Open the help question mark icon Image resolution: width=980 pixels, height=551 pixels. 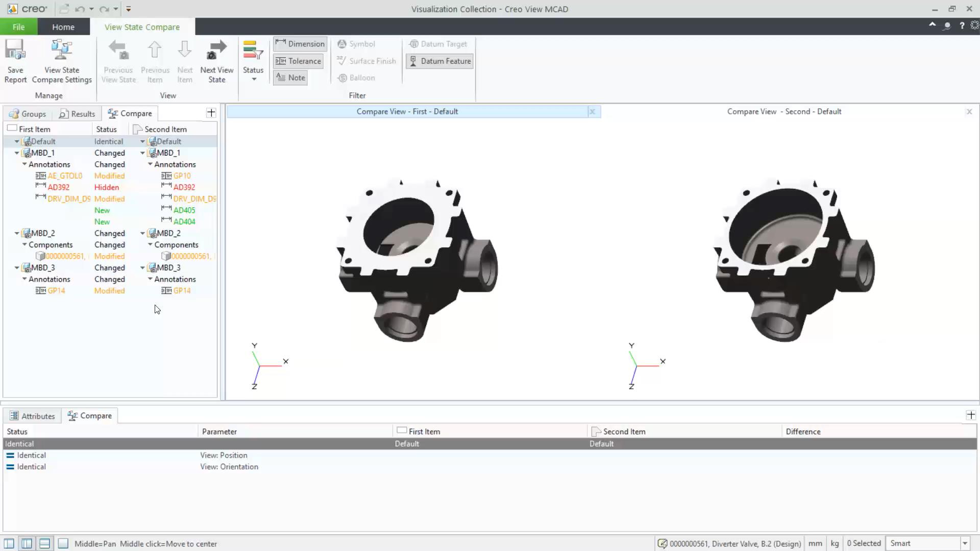point(962,26)
